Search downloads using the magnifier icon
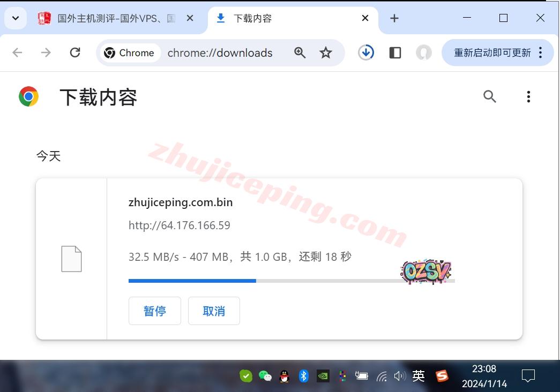Image resolution: width=560 pixels, height=392 pixels. coord(490,96)
